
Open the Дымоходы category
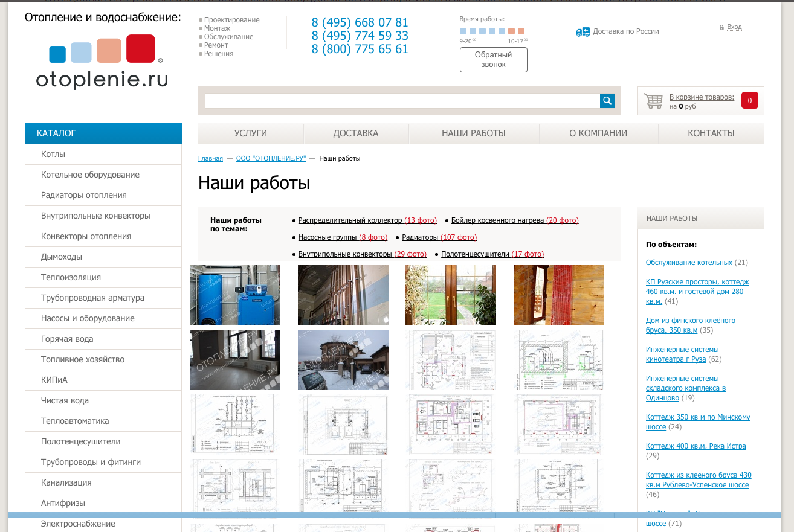pos(103,257)
